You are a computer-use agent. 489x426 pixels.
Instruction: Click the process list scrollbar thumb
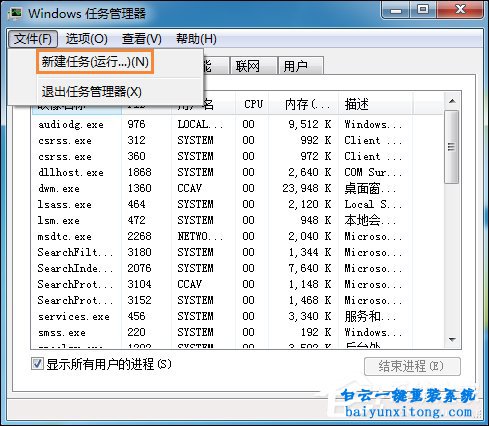(x=452, y=147)
